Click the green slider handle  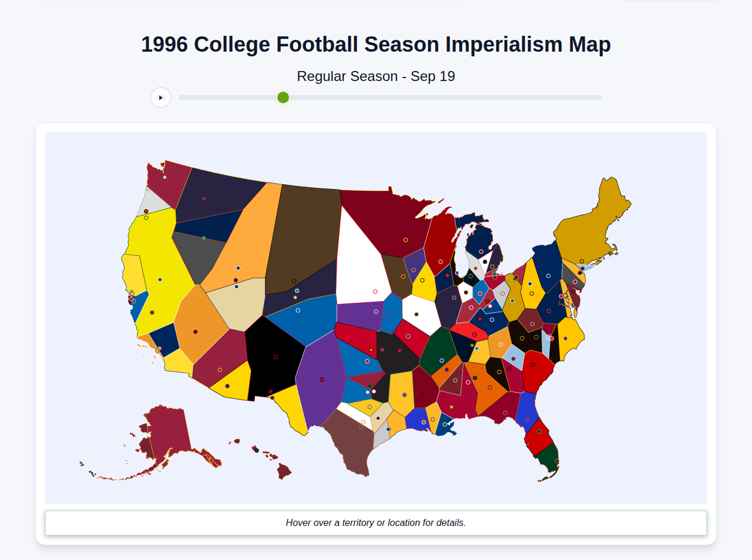coord(283,97)
